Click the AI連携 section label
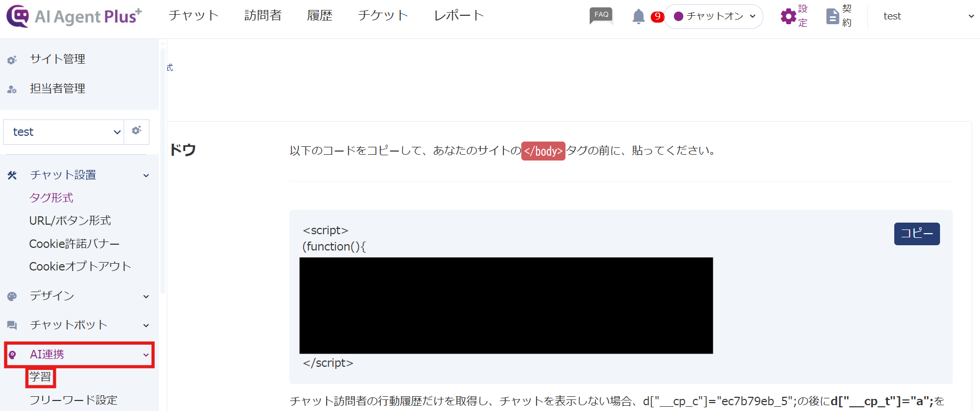 [47, 354]
